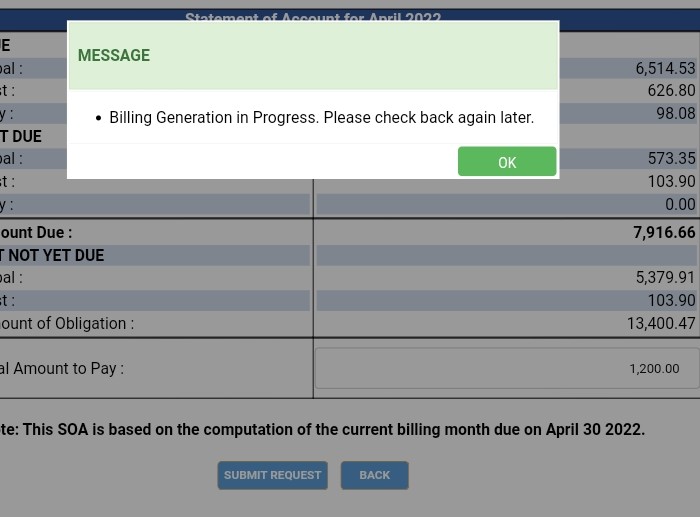Viewport: 700px width, 517px height.
Task: Click the 0.00 amount value
Action: pyautogui.click(x=680, y=204)
